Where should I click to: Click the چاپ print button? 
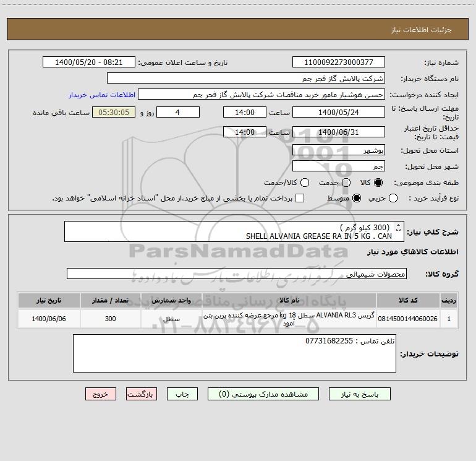(x=182, y=394)
